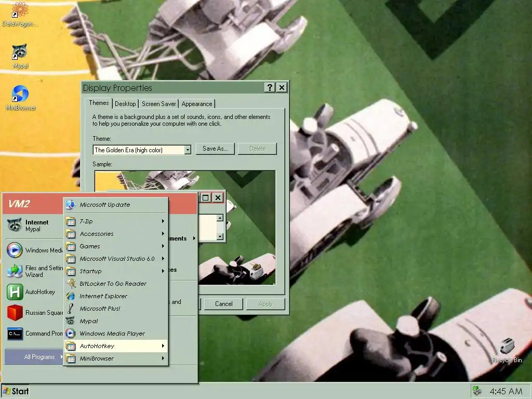Viewport: 532px width, 399px height.
Task: Click the Files and Settings Wizard icon
Action: coord(15,271)
